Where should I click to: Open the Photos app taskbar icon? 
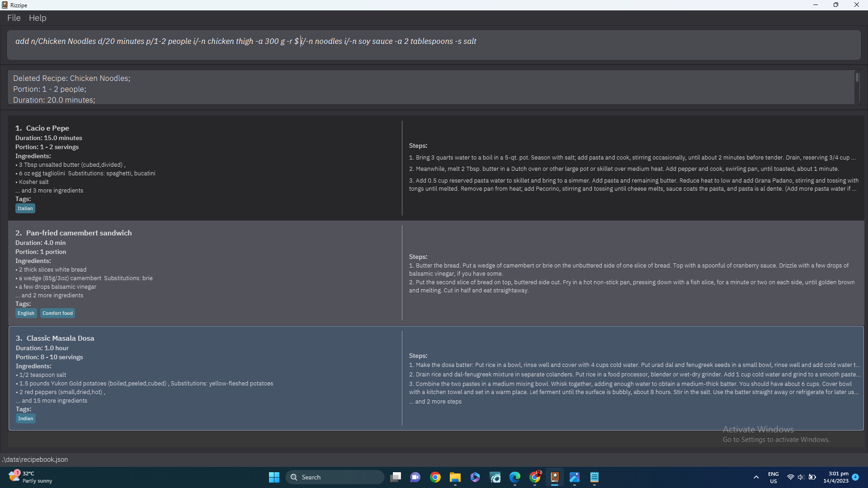click(x=575, y=477)
